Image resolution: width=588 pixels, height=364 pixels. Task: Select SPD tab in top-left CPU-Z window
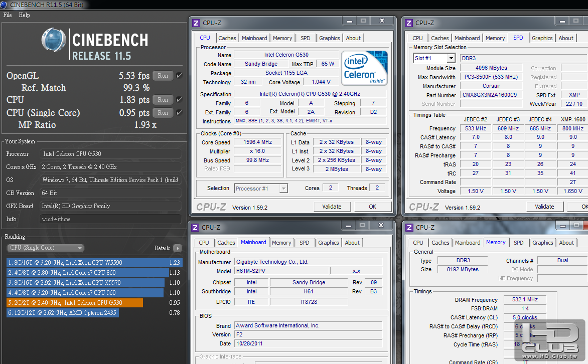click(x=305, y=38)
